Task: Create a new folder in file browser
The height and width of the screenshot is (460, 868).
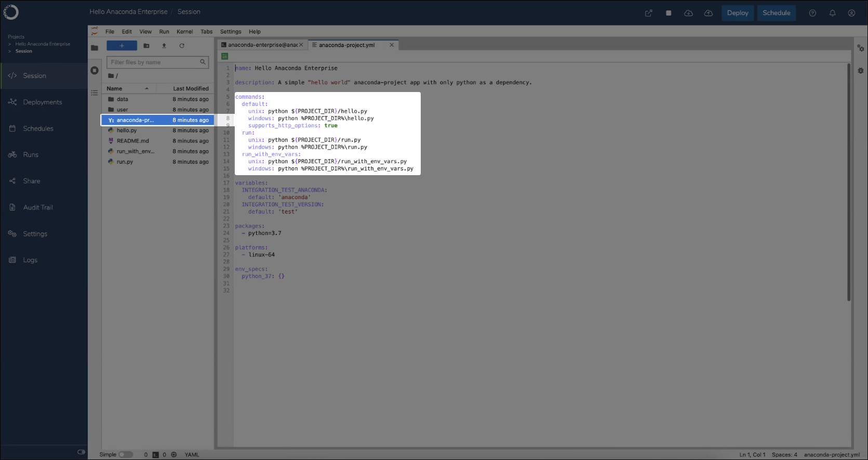Action: click(x=146, y=46)
